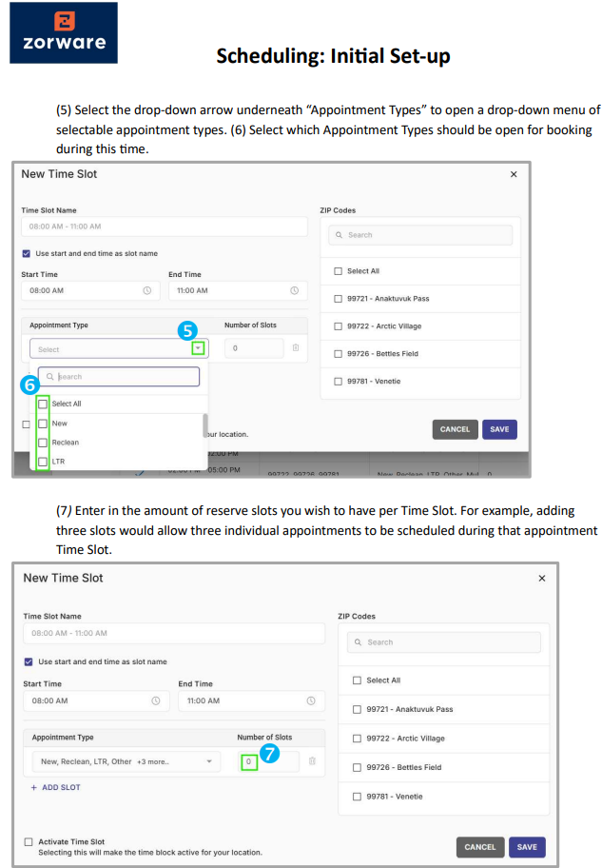The height and width of the screenshot is (868, 602).
Task: Click End Time 11:00 AM field, step 5 screenshot
Action: tap(238, 290)
